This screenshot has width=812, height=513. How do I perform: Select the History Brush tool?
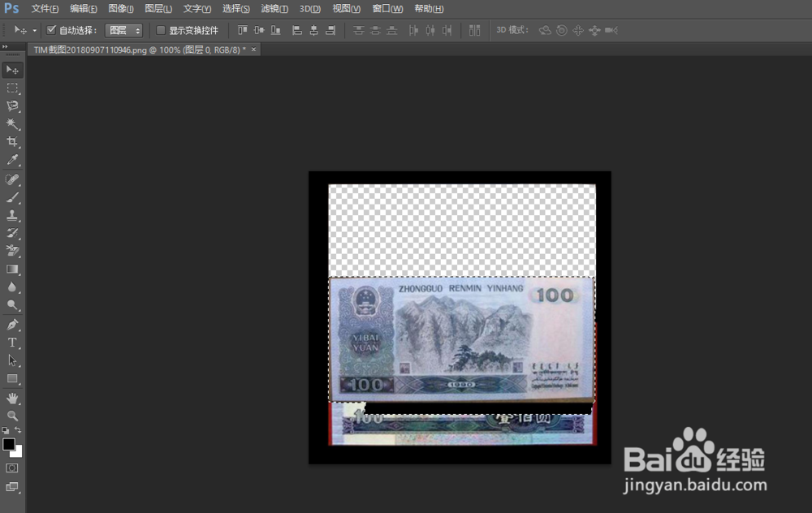[x=12, y=234]
